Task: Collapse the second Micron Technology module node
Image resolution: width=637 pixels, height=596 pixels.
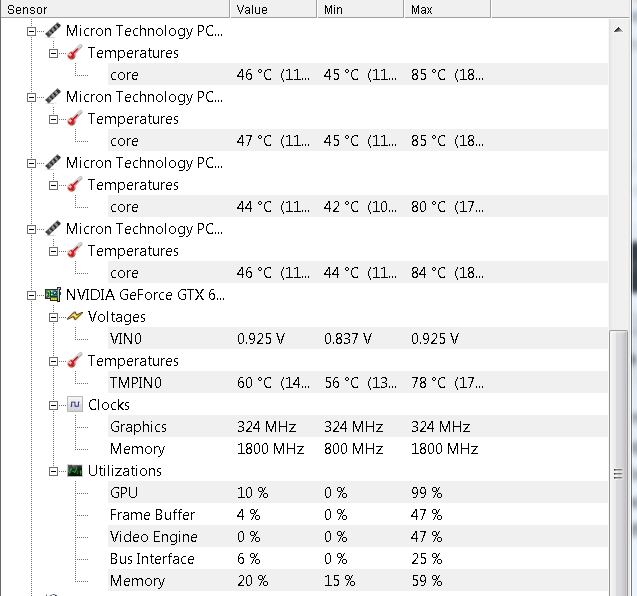Action: [x=31, y=97]
